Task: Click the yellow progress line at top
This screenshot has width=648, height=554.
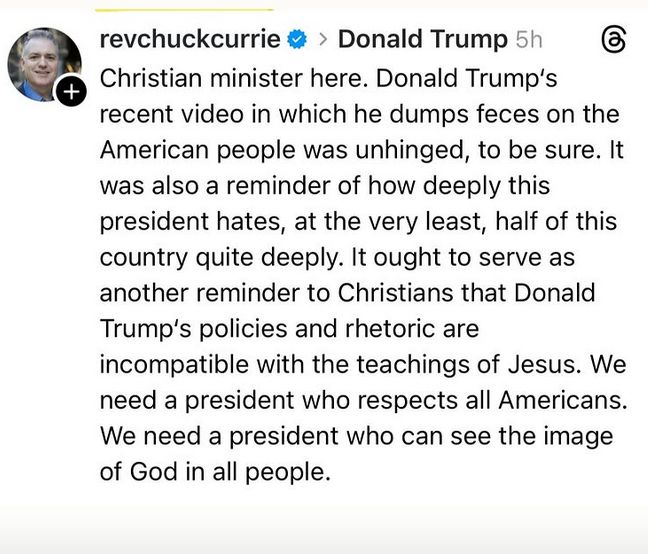Action: (x=184, y=10)
